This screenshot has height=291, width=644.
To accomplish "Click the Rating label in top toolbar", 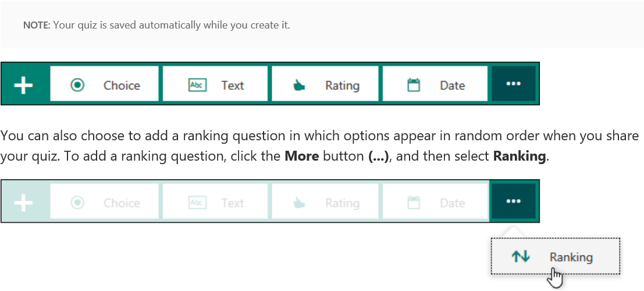I will [x=342, y=86].
